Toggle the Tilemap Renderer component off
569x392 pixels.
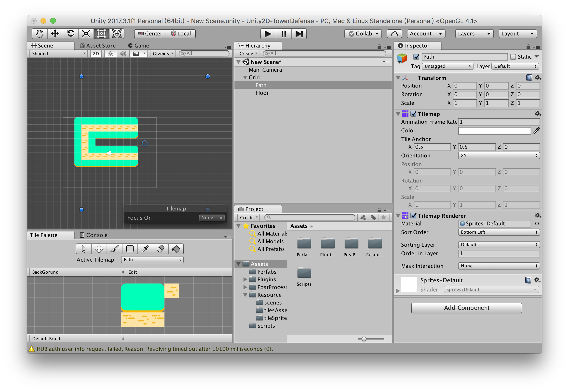pos(413,216)
